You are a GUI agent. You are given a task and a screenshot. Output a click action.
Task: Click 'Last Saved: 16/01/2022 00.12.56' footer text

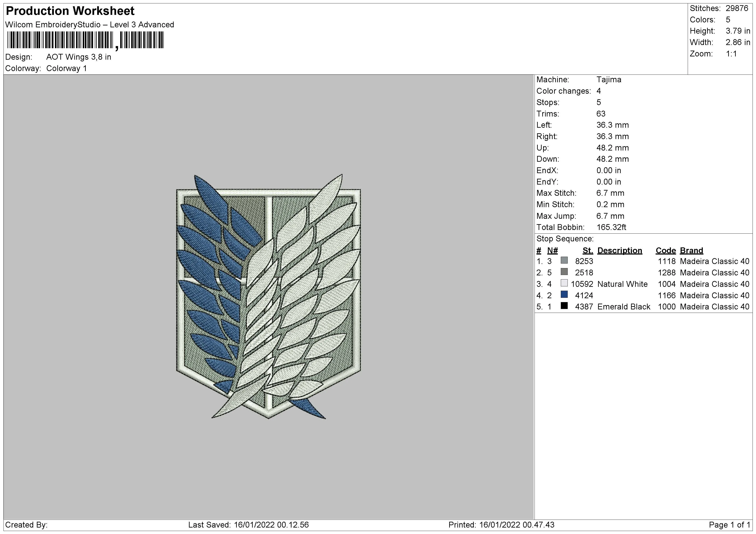point(249,525)
